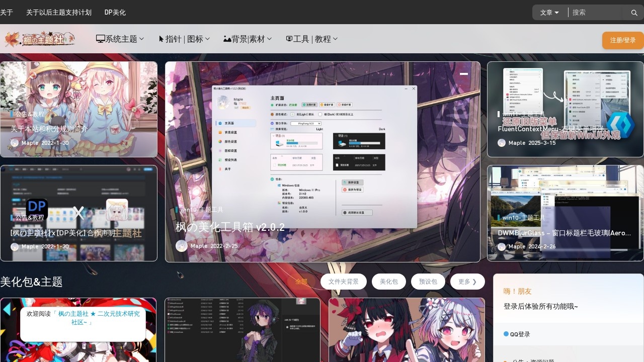Viewport: 644px width, 362px height.
Task: Click the cursor icon beside 指针 | 图标
Action: click(x=162, y=39)
